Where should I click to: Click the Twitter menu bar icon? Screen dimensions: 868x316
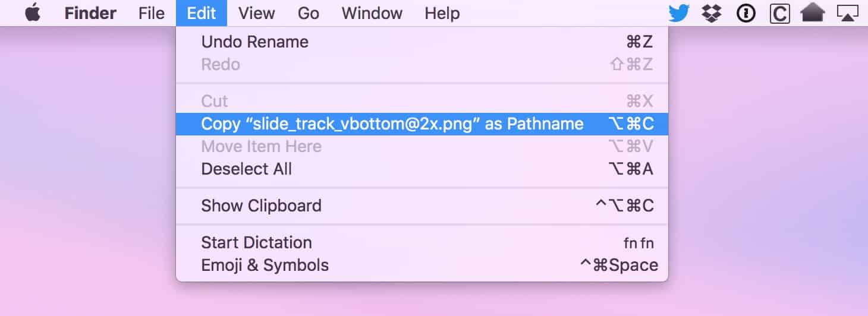click(678, 13)
